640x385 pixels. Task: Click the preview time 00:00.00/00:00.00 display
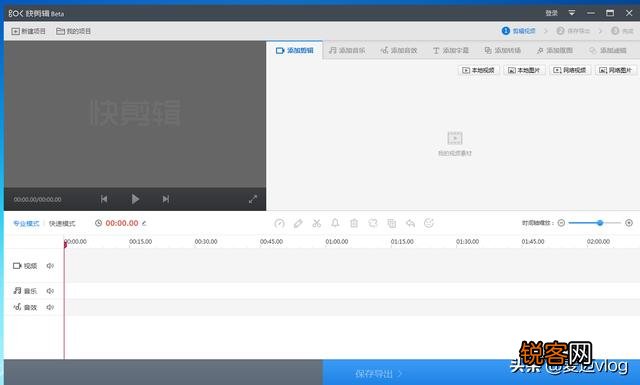pyautogui.click(x=38, y=199)
